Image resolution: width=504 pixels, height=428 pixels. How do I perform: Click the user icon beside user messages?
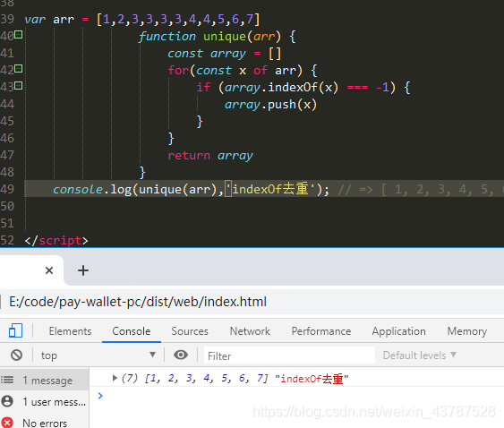[7, 401]
